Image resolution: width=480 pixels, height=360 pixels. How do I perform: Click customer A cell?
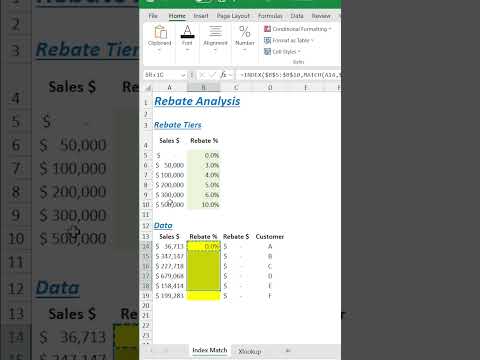270,246
